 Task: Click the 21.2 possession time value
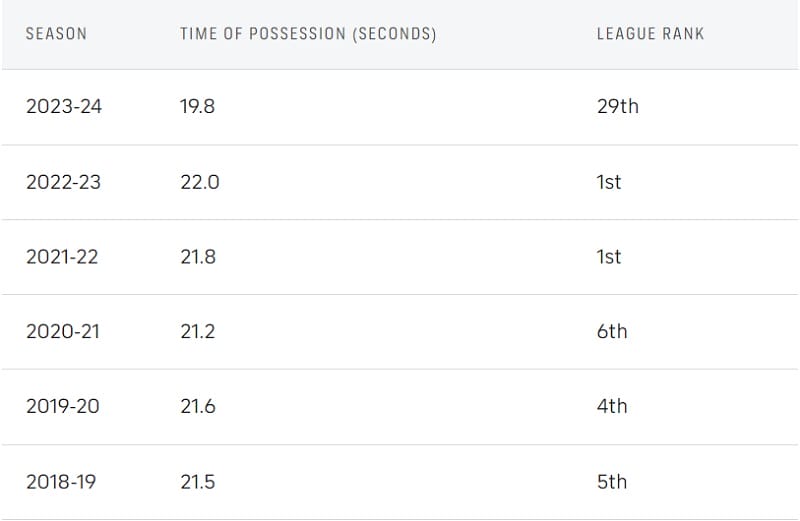(197, 331)
